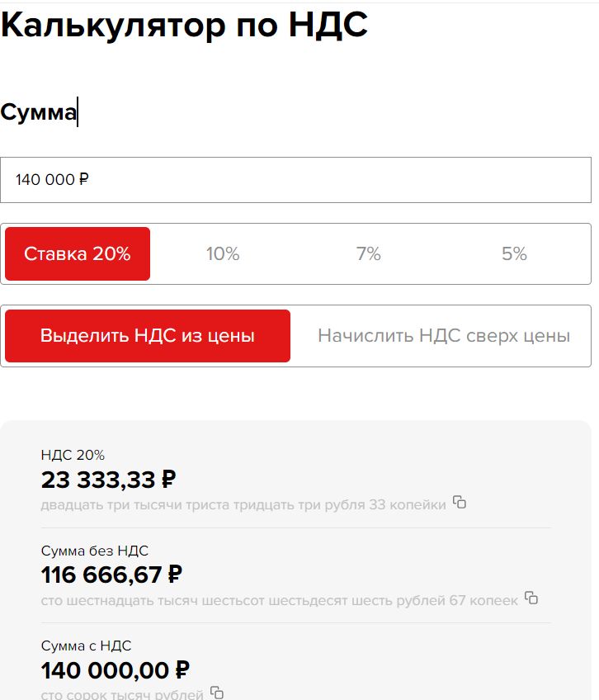Image resolution: width=599 pixels, height=700 pixels.
Task: Choose the 7% VAT rate
Action: 369,254
